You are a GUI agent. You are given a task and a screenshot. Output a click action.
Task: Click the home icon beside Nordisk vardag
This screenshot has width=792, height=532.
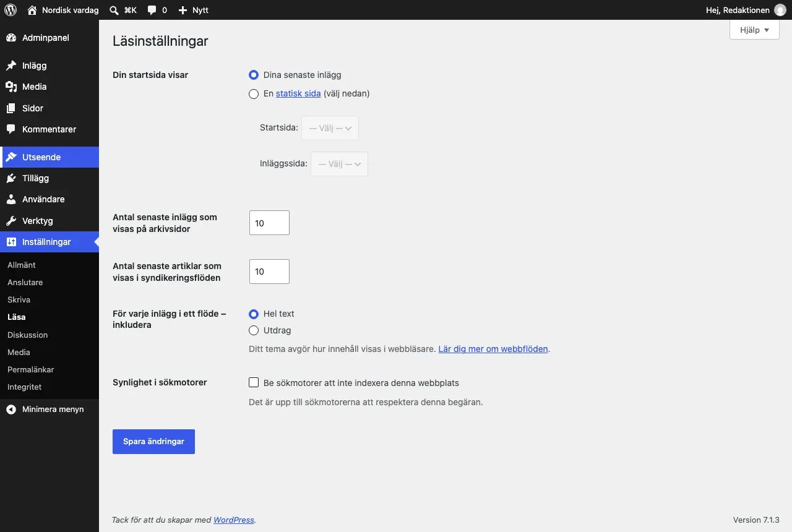pyautogui.click(x=32, y=10)
